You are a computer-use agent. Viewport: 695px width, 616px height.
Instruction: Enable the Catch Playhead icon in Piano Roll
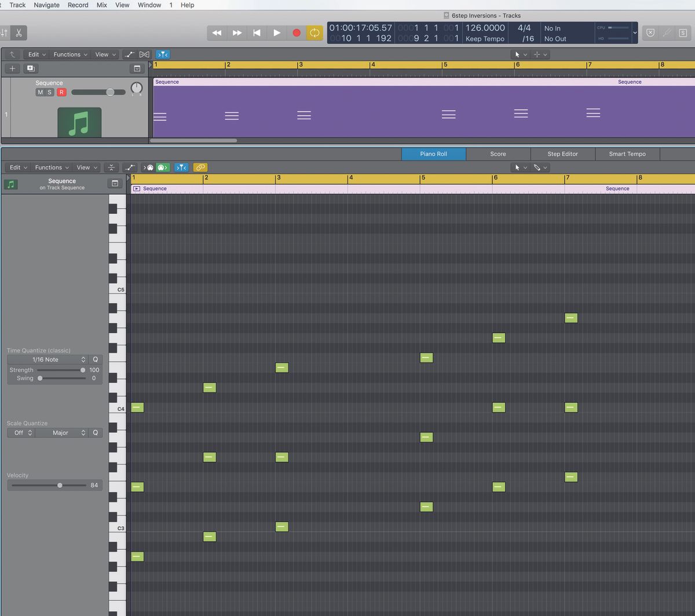[181, 167]
